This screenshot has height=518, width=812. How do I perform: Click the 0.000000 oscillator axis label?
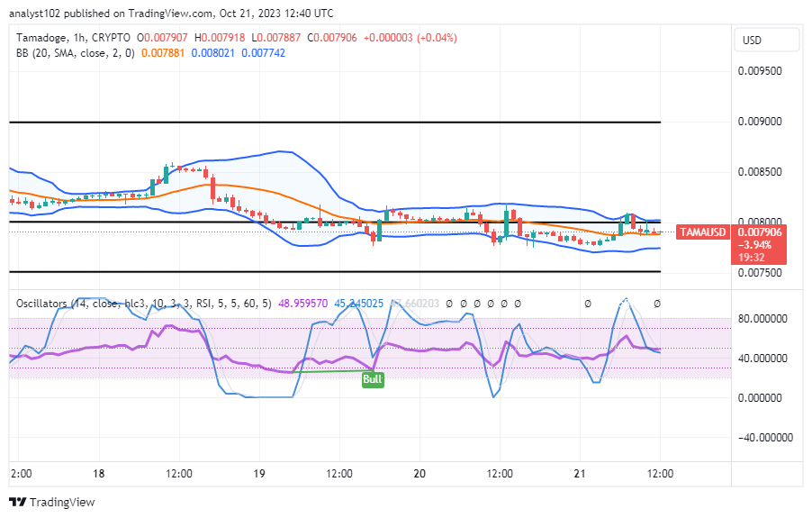(x=760, y=398)
